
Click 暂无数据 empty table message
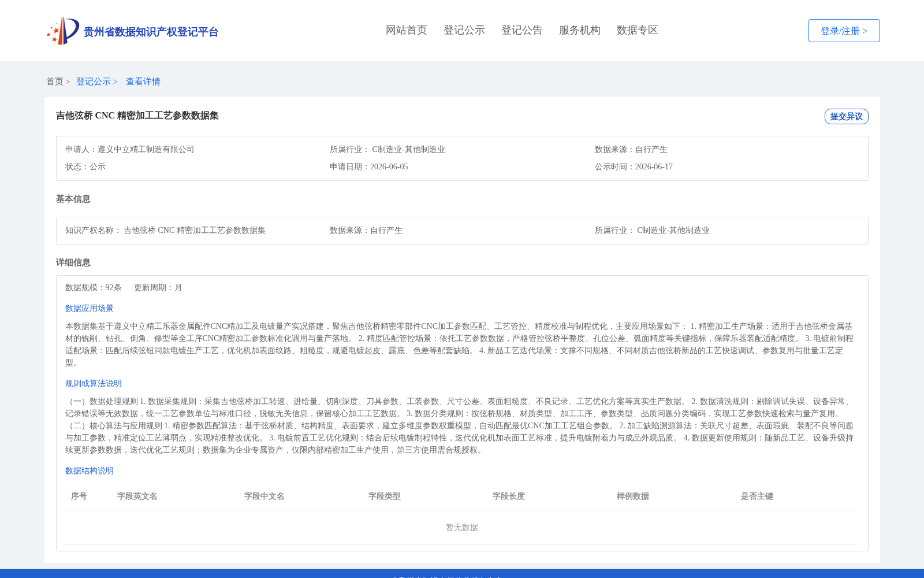(x=462, y=527)
